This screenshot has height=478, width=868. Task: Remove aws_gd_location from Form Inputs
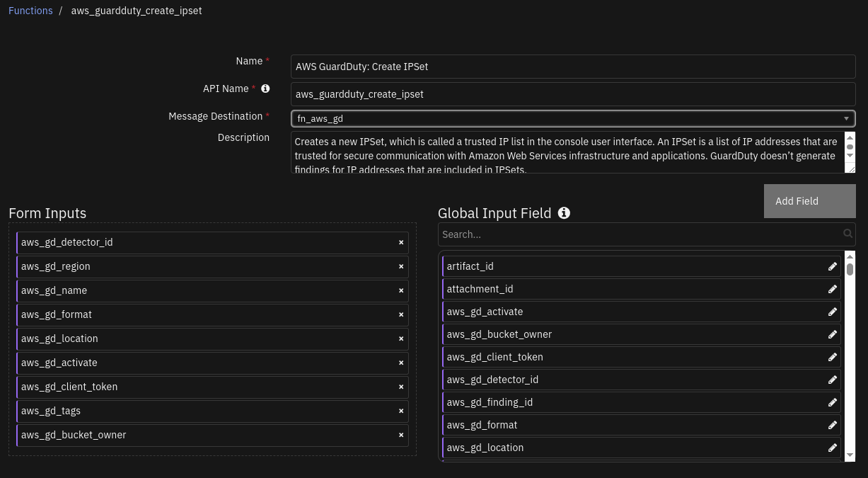(x=401, y=338)
